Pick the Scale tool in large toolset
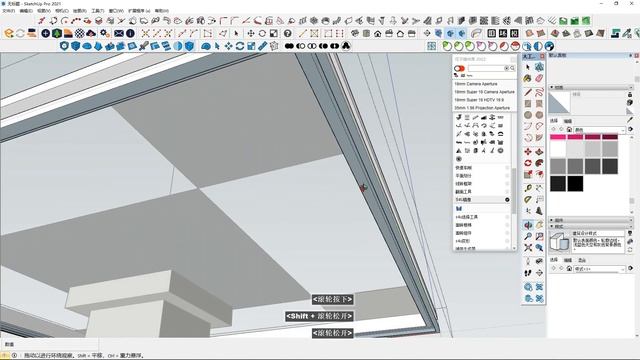The image size is (640, 360). pos(528,175)
